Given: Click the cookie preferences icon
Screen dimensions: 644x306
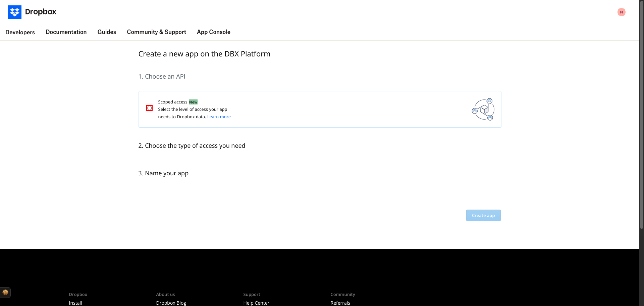Looking at the screenshot, I should coord(5,293).
